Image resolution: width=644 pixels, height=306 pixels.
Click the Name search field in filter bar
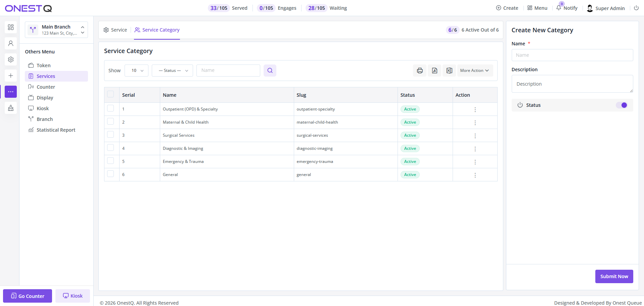pos(228,71)
